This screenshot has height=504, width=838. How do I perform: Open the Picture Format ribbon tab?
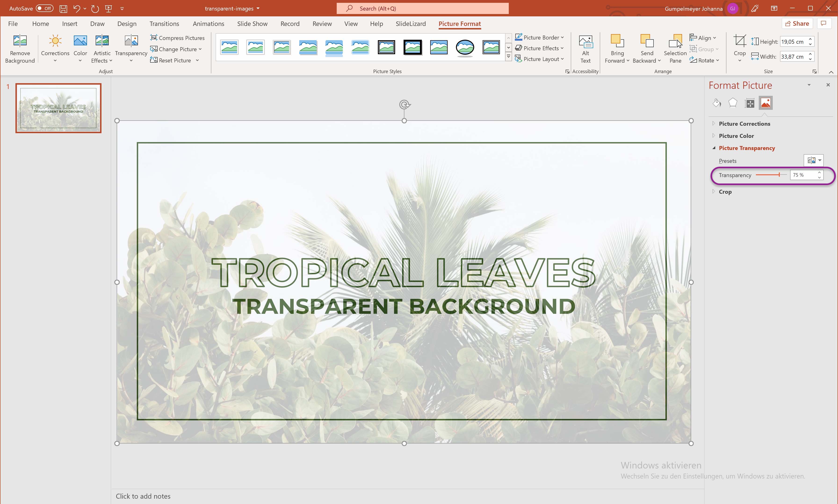(460, 24)
